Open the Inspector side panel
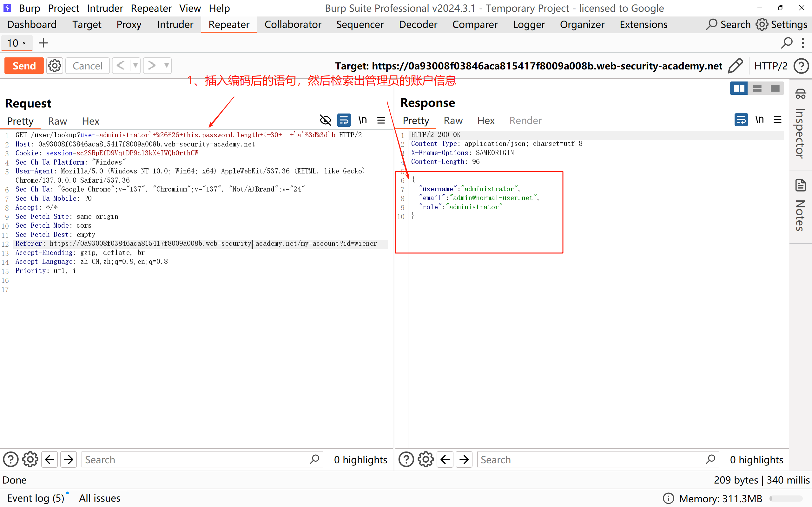Image resolution: width=812 pixels, height=507 pixels. [x=800, y=124]
